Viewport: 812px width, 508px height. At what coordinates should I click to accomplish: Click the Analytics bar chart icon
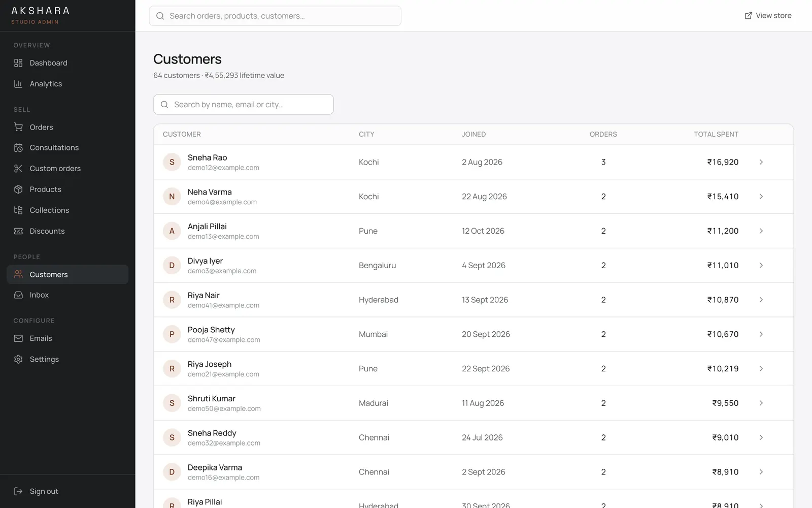point(18,84)
